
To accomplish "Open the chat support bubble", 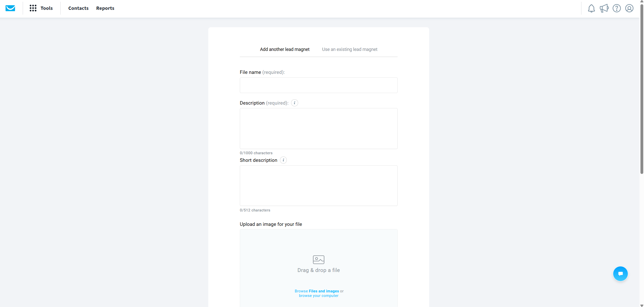I will pos(620,273).
